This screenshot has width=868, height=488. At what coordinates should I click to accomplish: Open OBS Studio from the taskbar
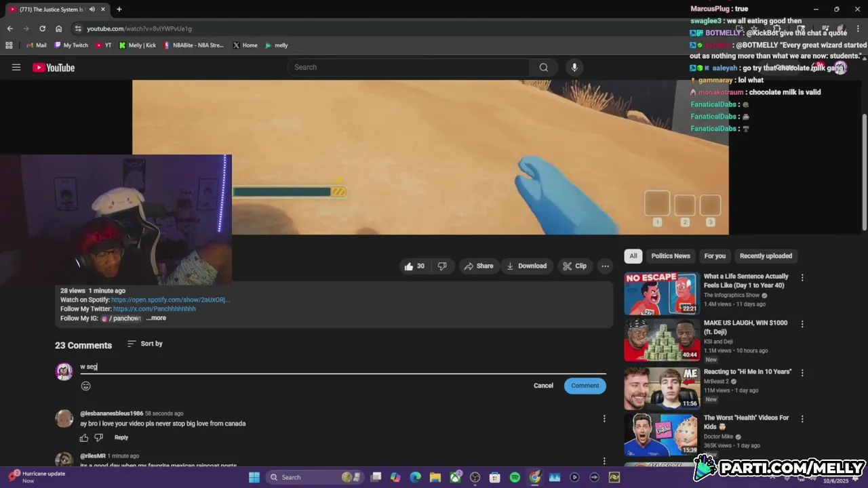point(475,477)
